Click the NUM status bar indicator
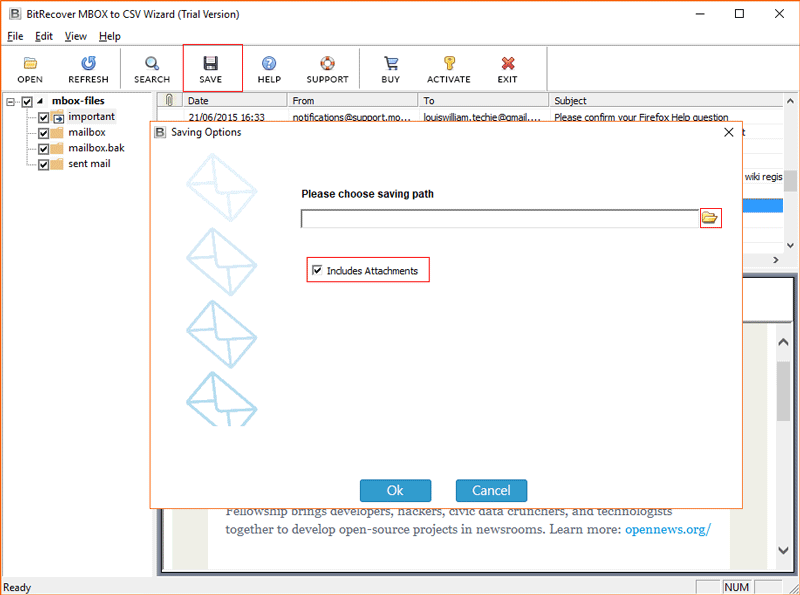This screenshot has height=595, width=800. 737,587
